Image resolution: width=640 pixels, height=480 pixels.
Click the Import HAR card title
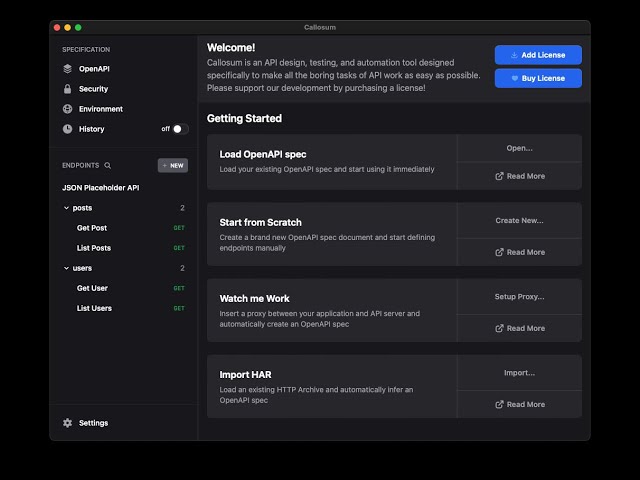(245, 375)
